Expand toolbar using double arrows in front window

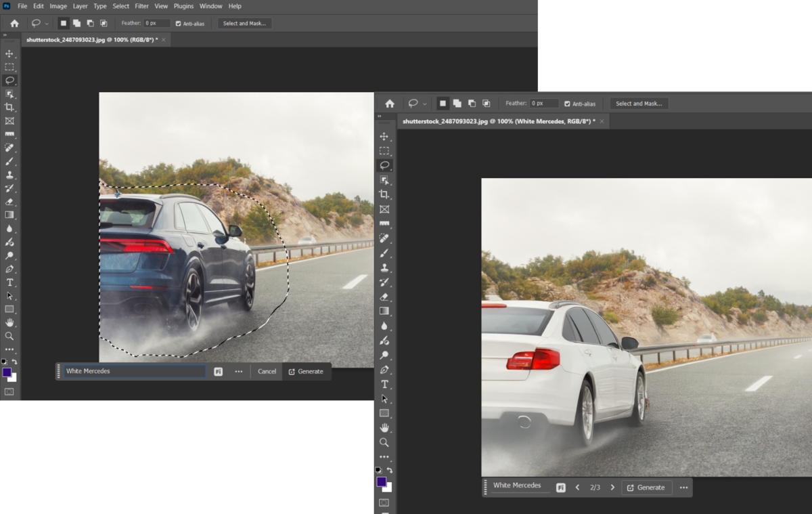point(380,116)
